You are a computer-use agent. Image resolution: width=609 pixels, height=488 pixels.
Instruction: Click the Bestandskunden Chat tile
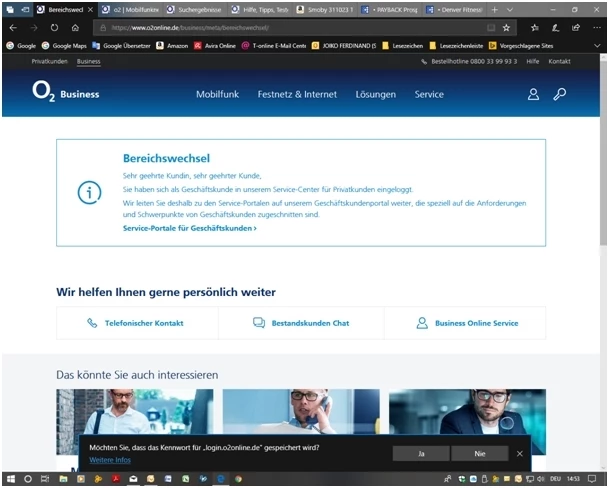[301, 323]
